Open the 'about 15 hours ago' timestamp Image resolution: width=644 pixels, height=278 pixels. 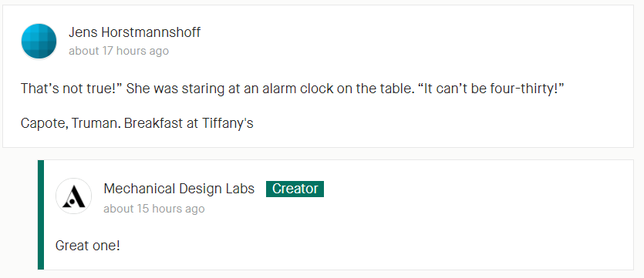point(154,209)
